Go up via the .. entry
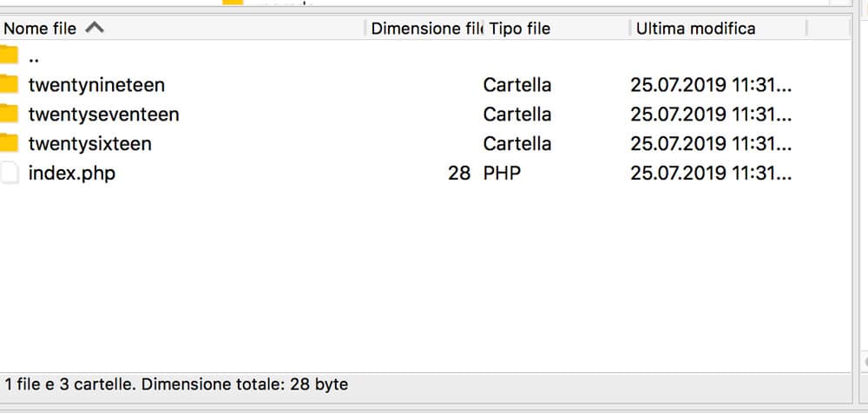The height and width of the screenshot is (413, 868). pos(33,58)
